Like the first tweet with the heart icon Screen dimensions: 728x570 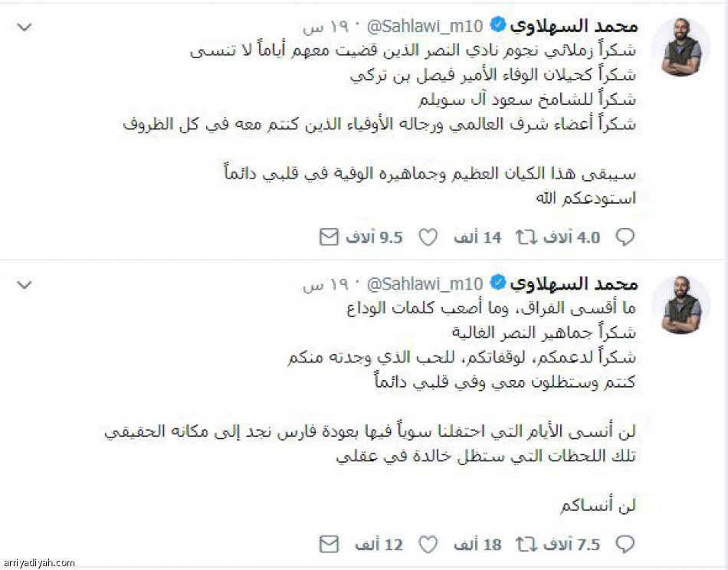(x=428, y=237)
